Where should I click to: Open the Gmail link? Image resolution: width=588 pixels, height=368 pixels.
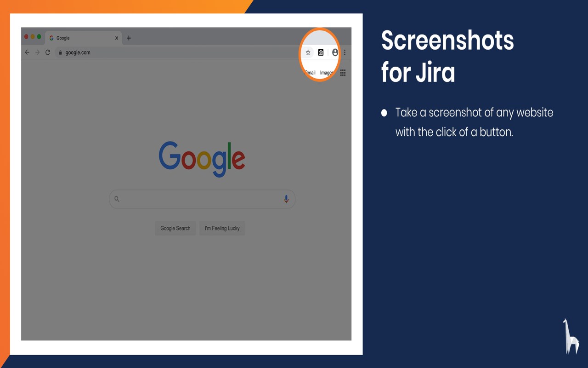tap(310, 73)
